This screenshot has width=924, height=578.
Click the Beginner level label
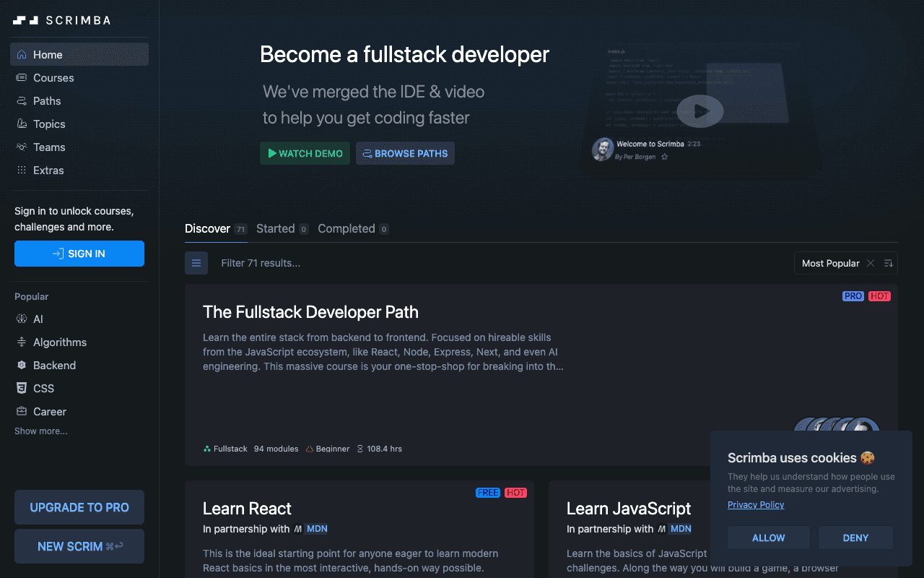point(328,449)
